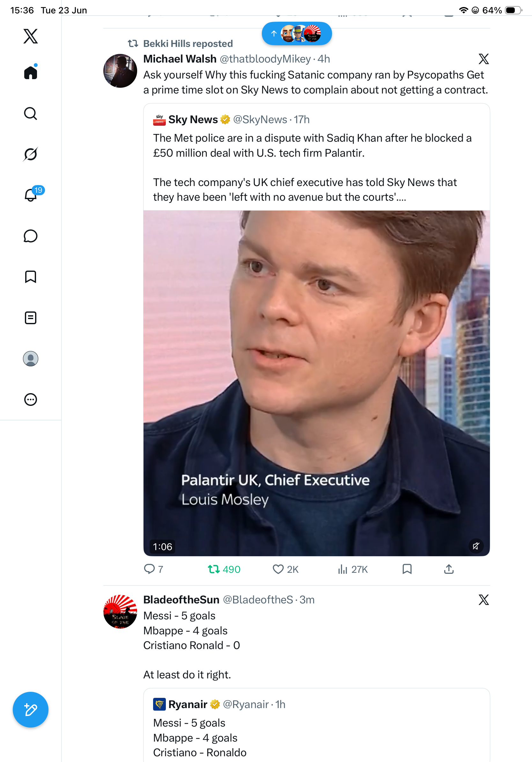This screenshot has width=532, height=762.
Task: Go to Home feed icon
Action: coord(31,72)
